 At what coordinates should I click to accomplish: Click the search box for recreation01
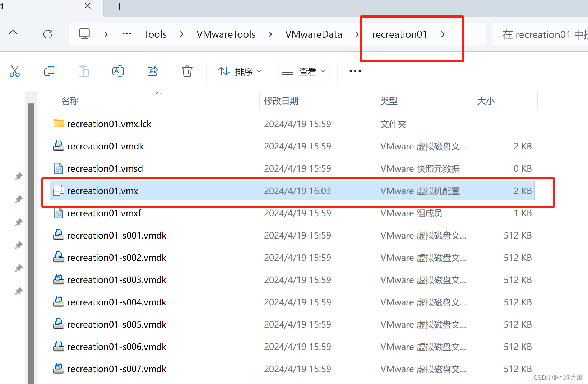[540, 34]
